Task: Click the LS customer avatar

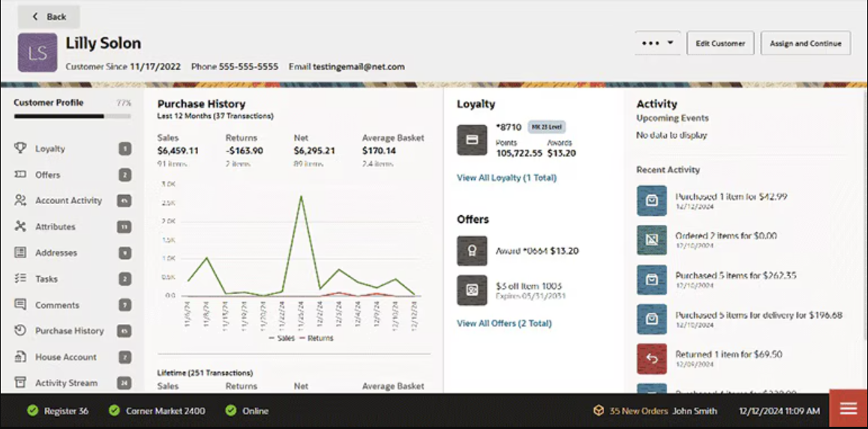Action: [38, 52]
